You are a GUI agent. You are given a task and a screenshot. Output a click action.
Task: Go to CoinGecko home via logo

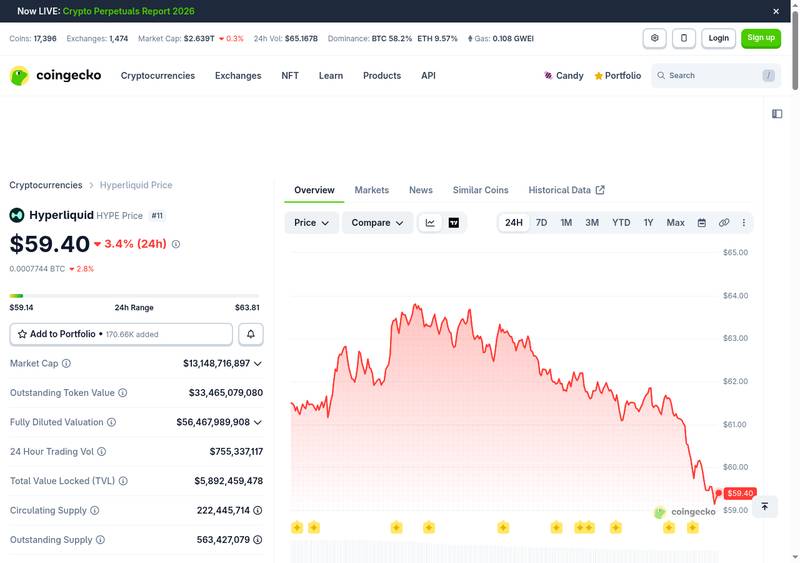pos(55,76)
